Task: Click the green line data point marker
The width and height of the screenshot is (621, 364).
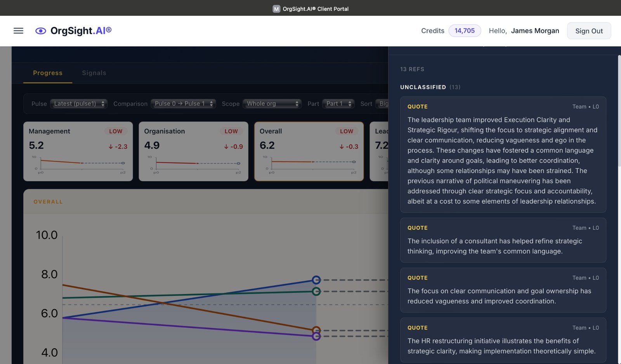Action: tap(316, 291)
